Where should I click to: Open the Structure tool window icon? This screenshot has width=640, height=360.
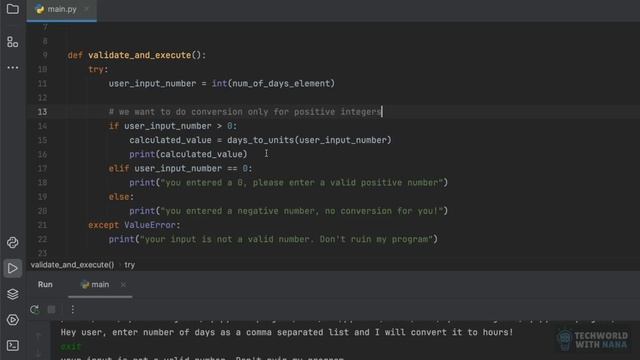click(x=13, y=42)
